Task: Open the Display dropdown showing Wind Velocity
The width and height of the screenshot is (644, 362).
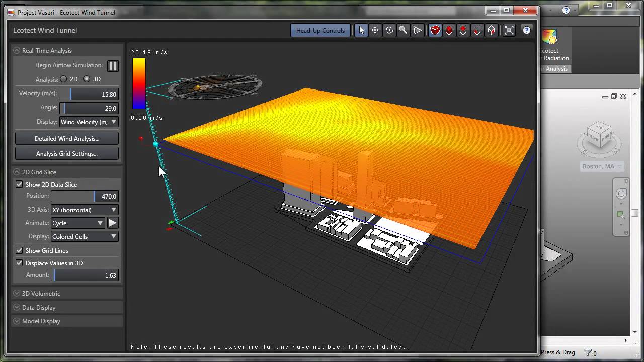Action: 89,122
